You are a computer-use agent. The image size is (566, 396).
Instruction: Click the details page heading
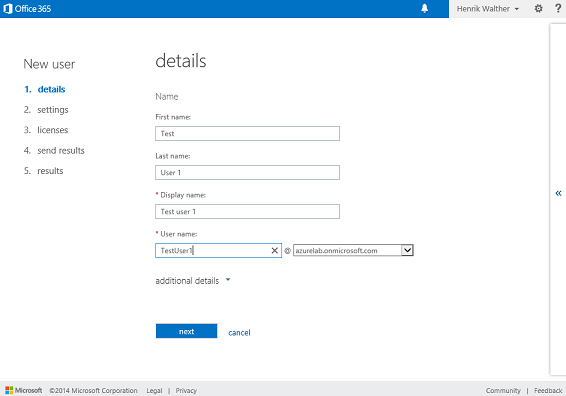(x=181, y=61)
